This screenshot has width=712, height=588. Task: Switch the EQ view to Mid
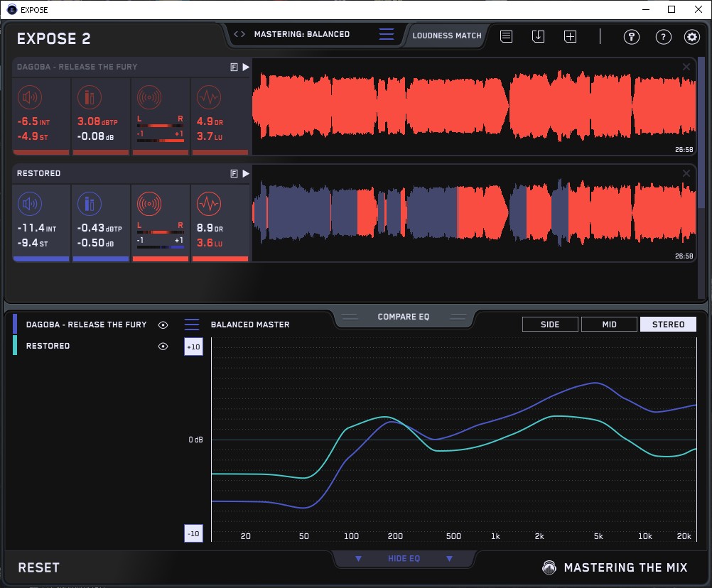[609, 325]
